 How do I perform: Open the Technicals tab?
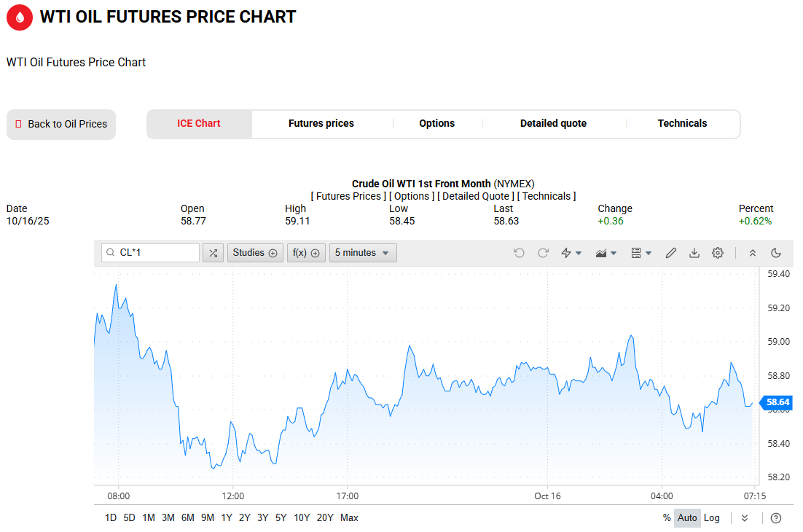click(x=682, y=124)
